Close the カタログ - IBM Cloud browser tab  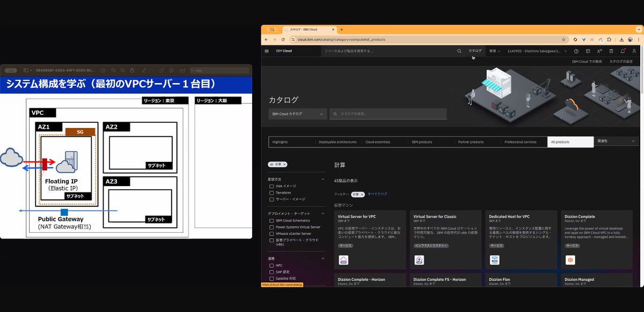pos(333,29)
